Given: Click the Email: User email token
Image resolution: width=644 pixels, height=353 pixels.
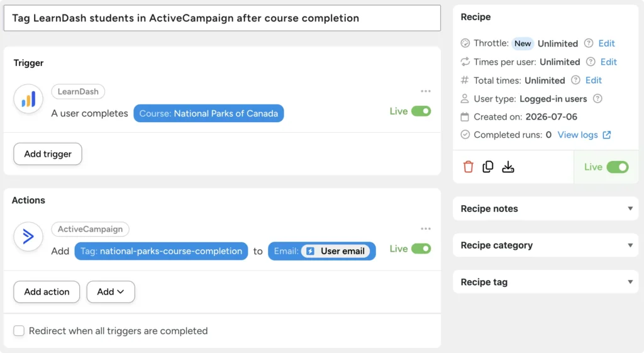Looking at the screenshot, I should tap(321, 251).
